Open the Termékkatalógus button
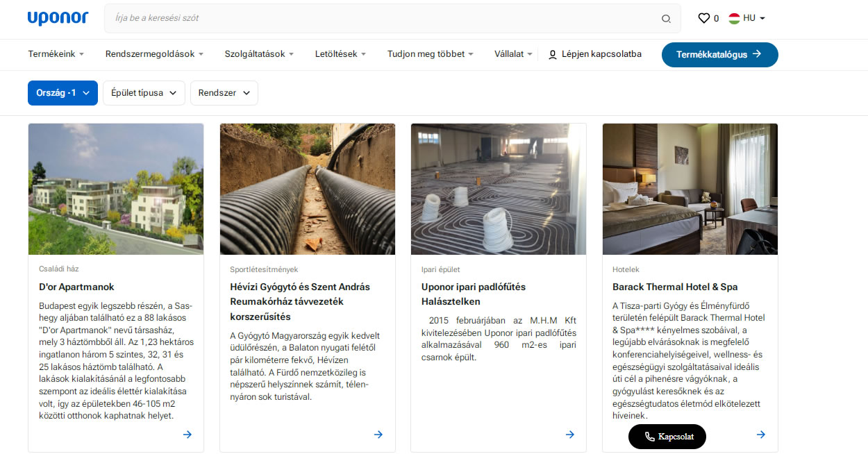The height and width of the screenshot is (454, 868). pyautogui.click(x=719, y=54)
